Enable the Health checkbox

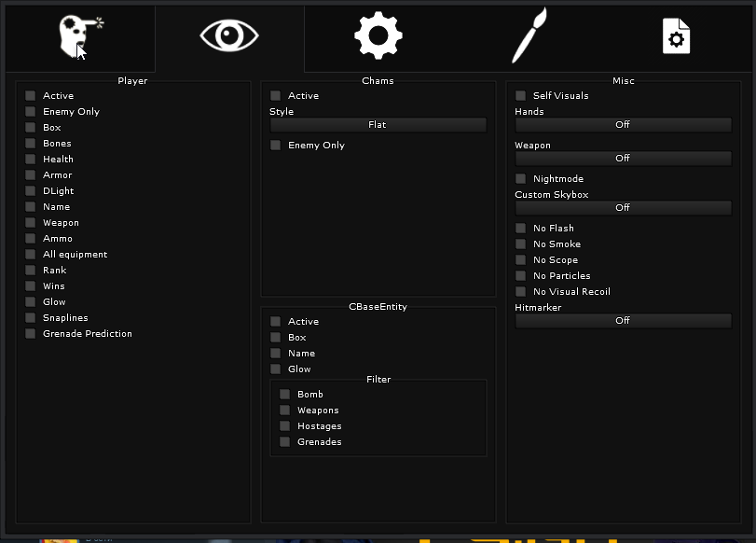[x=31, y=159]
